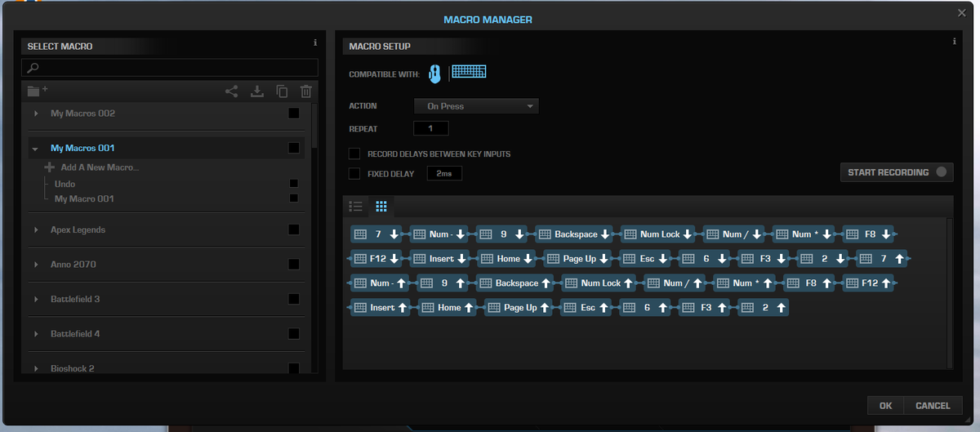
Task: Select the My Macro 001 entry
Action: pyautogui.click(x=84, y=198)
